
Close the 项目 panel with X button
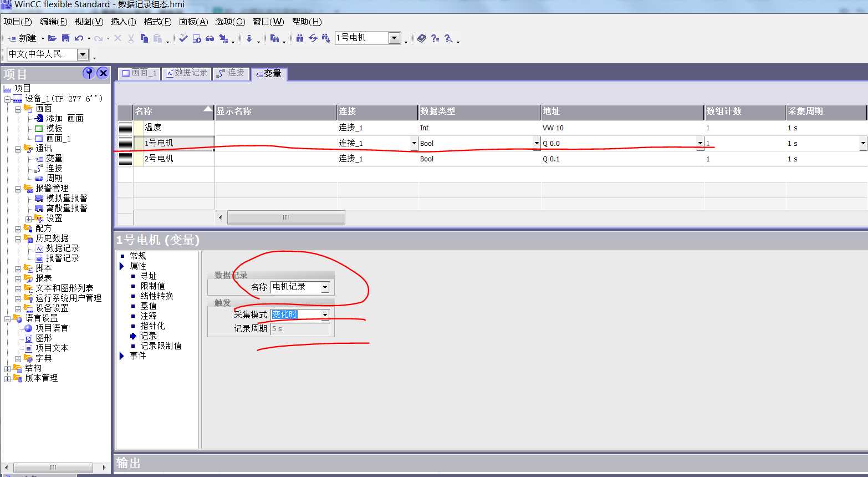103,73
